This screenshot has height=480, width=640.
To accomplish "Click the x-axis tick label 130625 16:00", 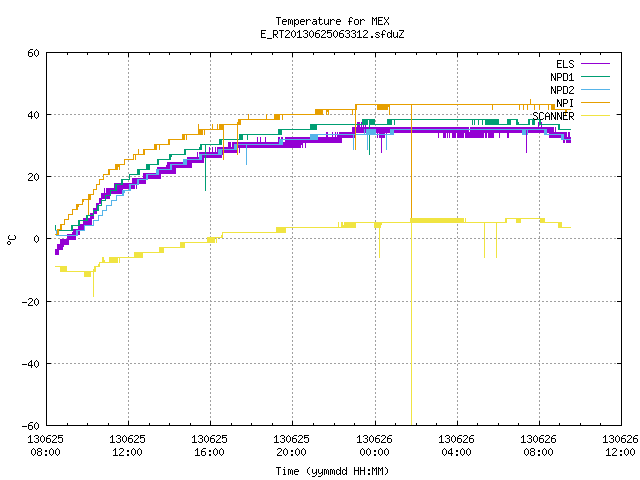I will 209,446.
